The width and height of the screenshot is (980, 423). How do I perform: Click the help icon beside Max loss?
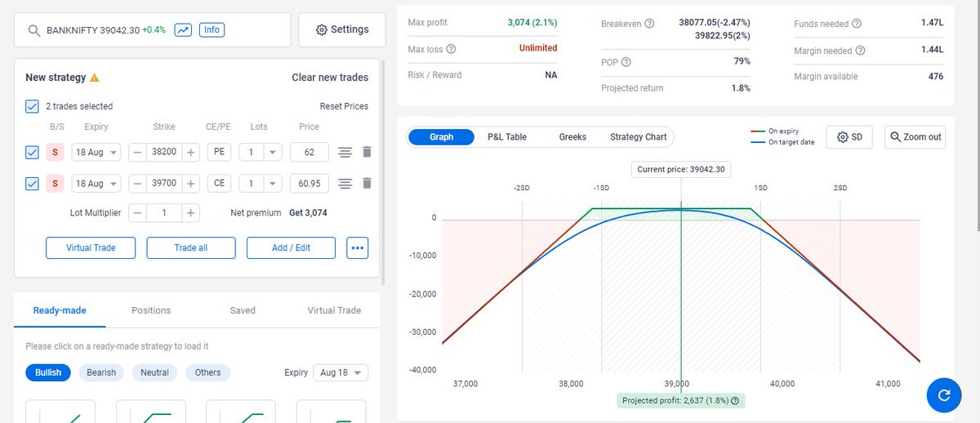[452, 49]
